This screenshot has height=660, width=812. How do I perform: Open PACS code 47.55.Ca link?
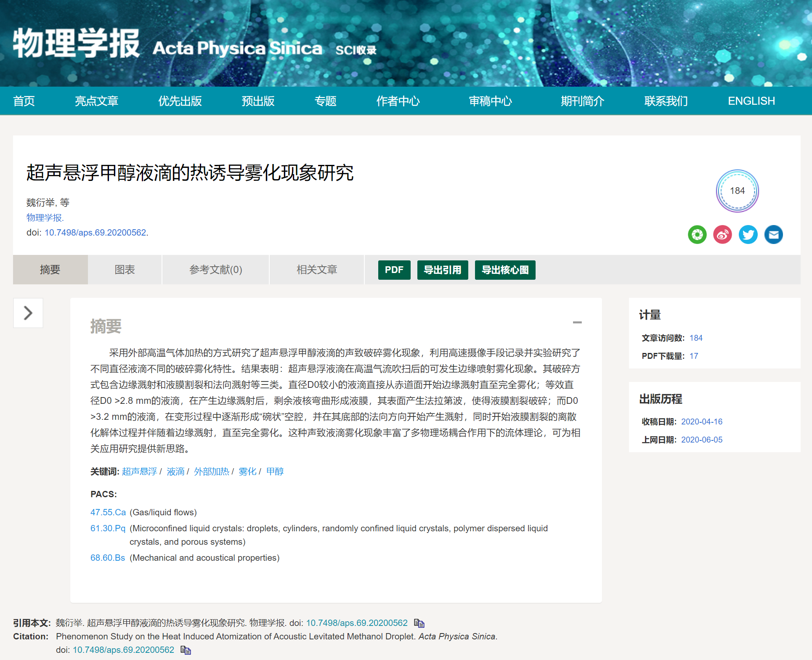point(108,512)
